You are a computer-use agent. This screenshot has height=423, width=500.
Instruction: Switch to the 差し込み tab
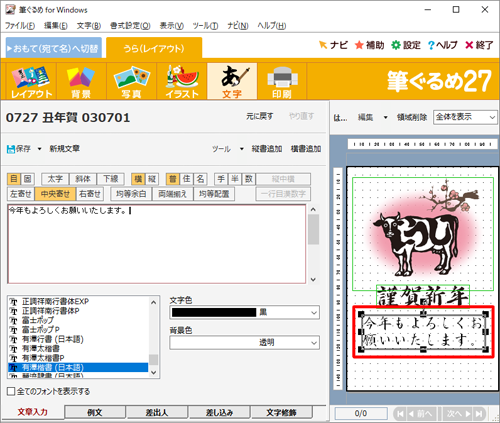coord(219,412)
